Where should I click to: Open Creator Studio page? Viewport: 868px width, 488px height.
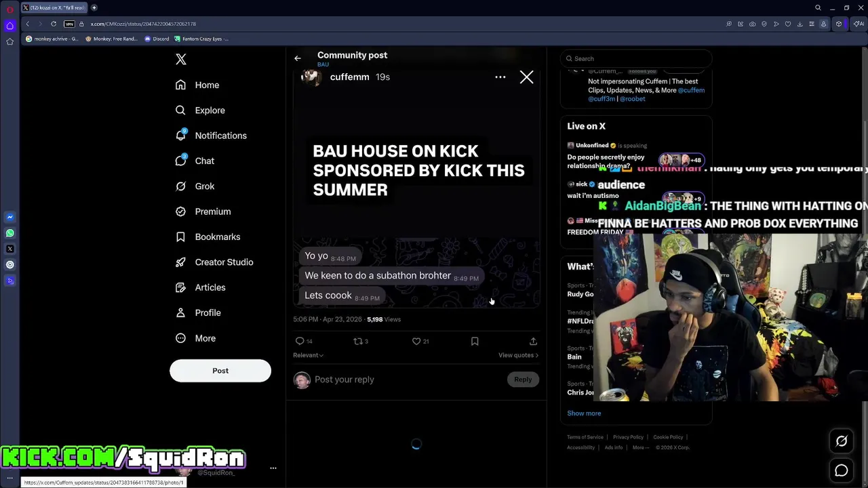click(214, 262)
